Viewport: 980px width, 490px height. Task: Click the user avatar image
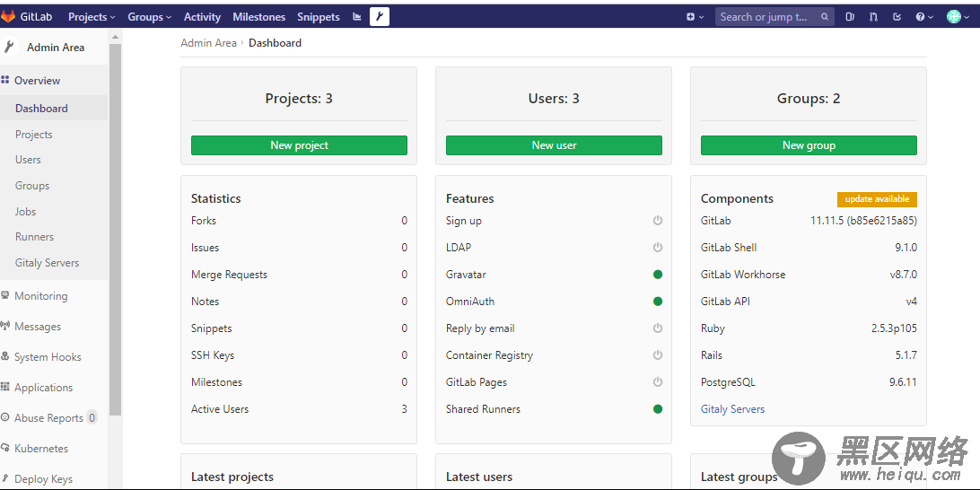coord(953,17)
